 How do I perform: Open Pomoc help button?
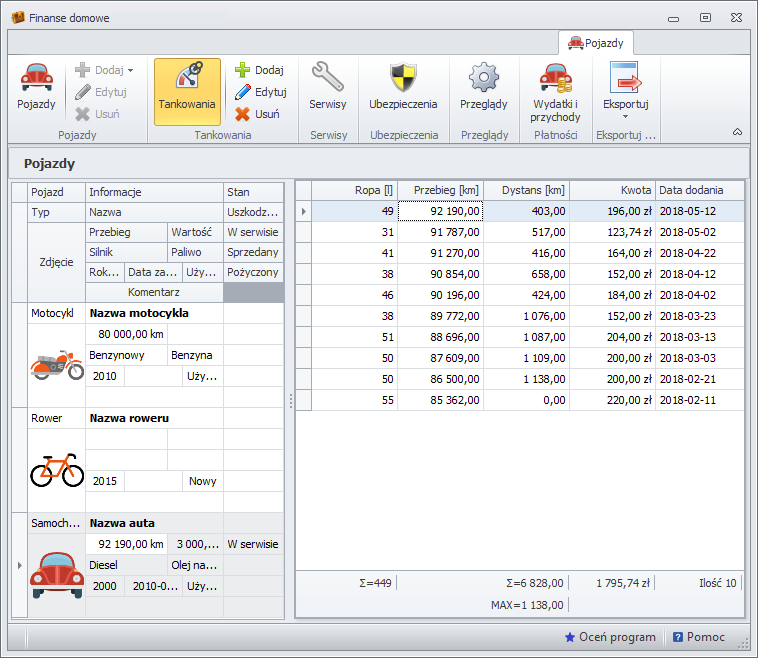[x=699, y=637]
